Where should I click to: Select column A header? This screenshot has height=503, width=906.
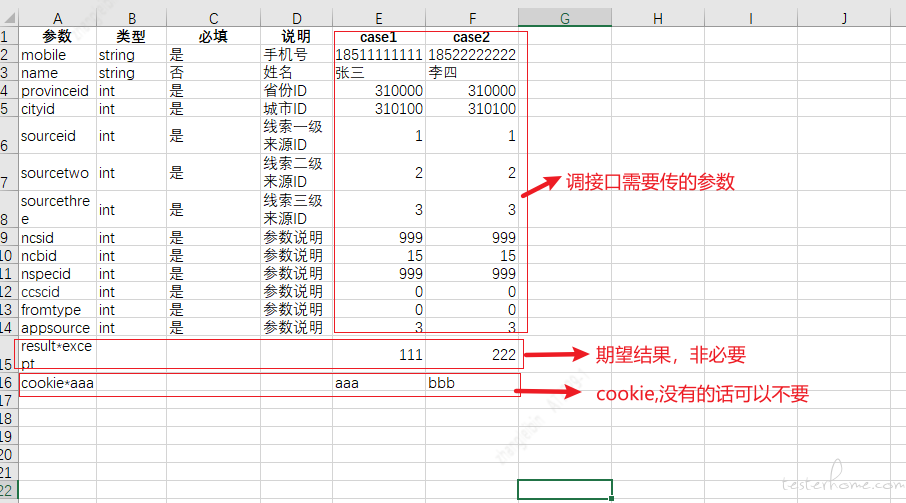[x=57, y=18]
